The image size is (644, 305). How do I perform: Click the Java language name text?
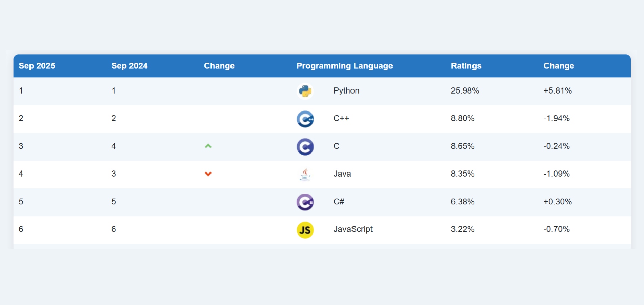point(342,174)
